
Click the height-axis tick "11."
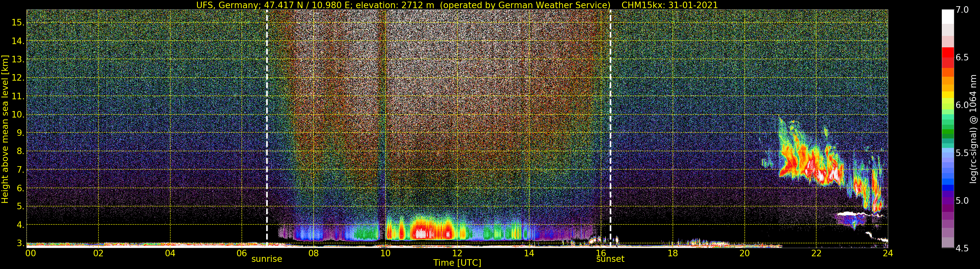point(18,96)
